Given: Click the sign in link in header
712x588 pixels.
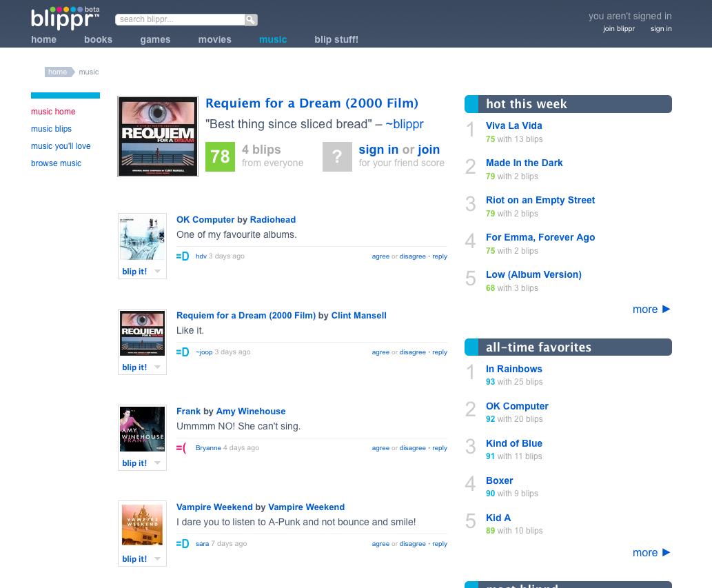Looking at the screenshot, I should click(x=661, y=28).
